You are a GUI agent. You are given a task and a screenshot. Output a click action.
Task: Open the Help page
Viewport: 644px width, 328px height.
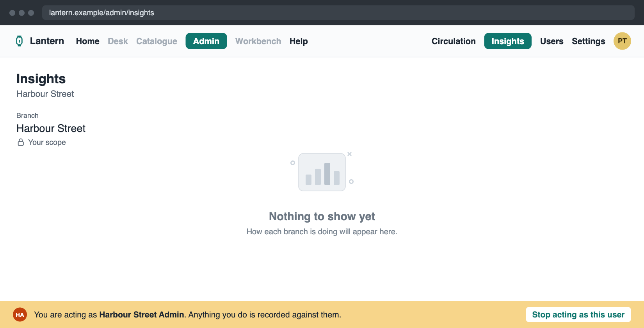299,41
